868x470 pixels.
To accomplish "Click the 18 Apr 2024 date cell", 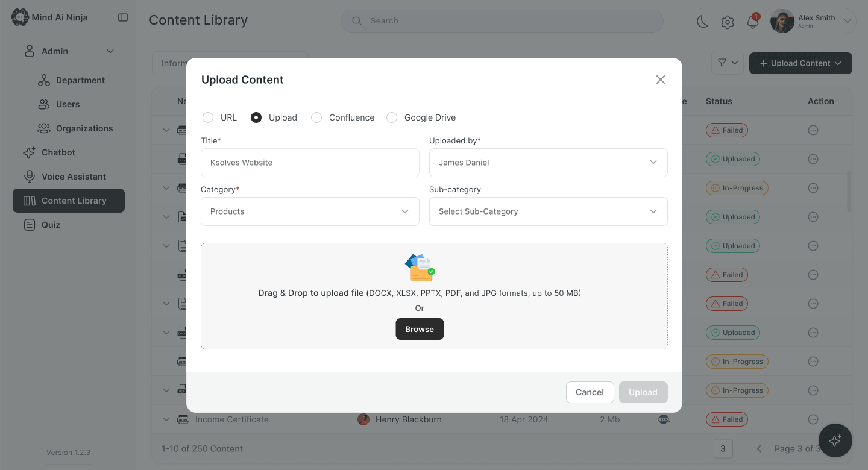I will coord(524,419).
